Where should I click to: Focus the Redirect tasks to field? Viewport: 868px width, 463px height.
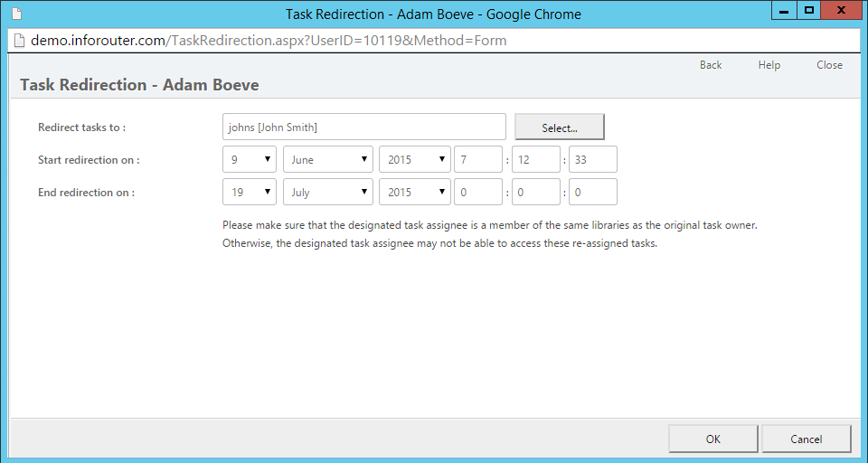(x=364, y=127)
